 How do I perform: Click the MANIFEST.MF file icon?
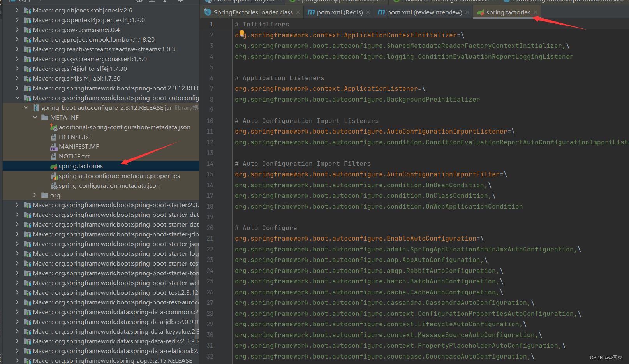coord(54,146)
